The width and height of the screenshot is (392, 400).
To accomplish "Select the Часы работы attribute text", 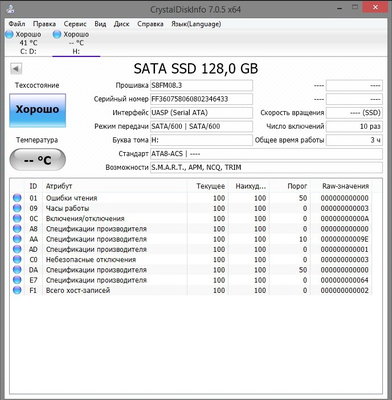I will [68, 208].
